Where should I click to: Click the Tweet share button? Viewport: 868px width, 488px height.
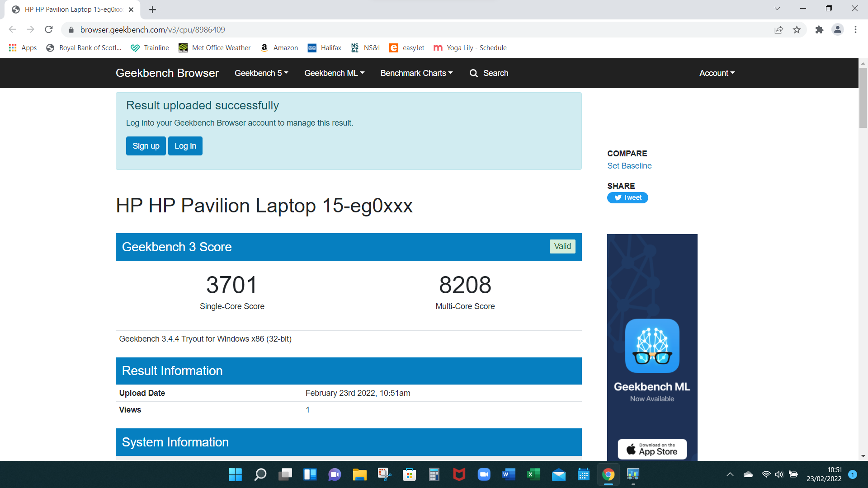pos(627,198)
